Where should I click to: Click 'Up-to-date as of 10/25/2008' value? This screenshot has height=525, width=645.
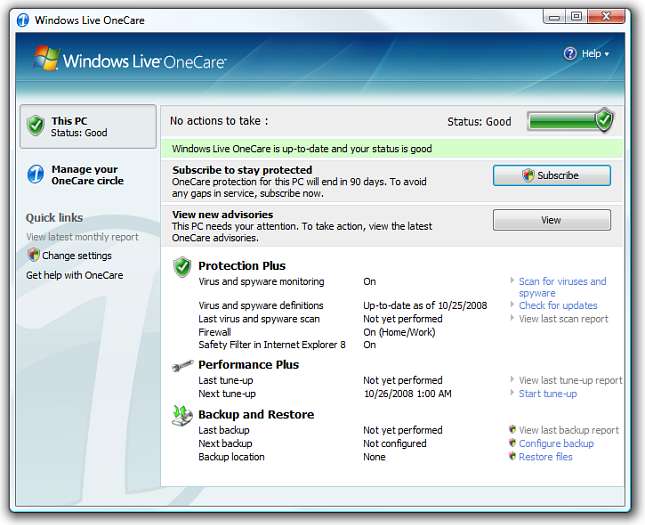click(x=425, y=305)
